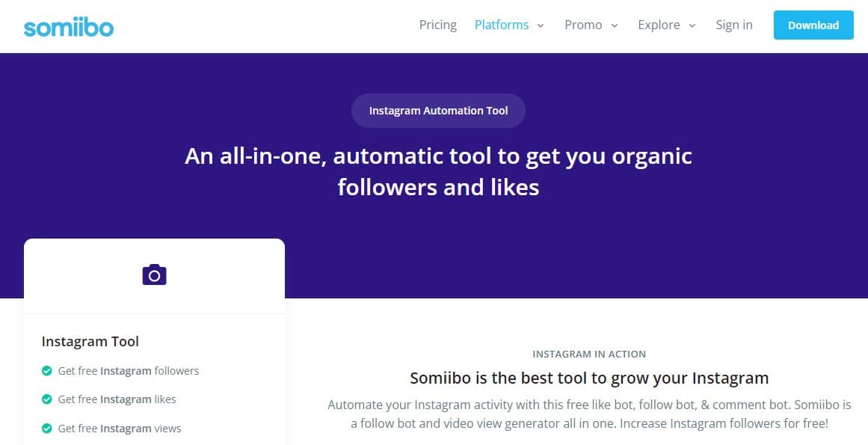Viewport: 868px width, 445px height.
Task: Expand the Explore dropdown chevron
Action: coord(692,25)
